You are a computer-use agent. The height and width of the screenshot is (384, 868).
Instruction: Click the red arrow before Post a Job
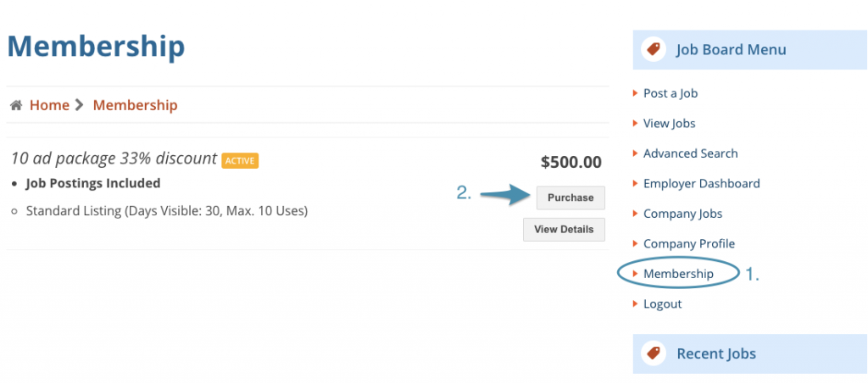(x=636, y=93)
